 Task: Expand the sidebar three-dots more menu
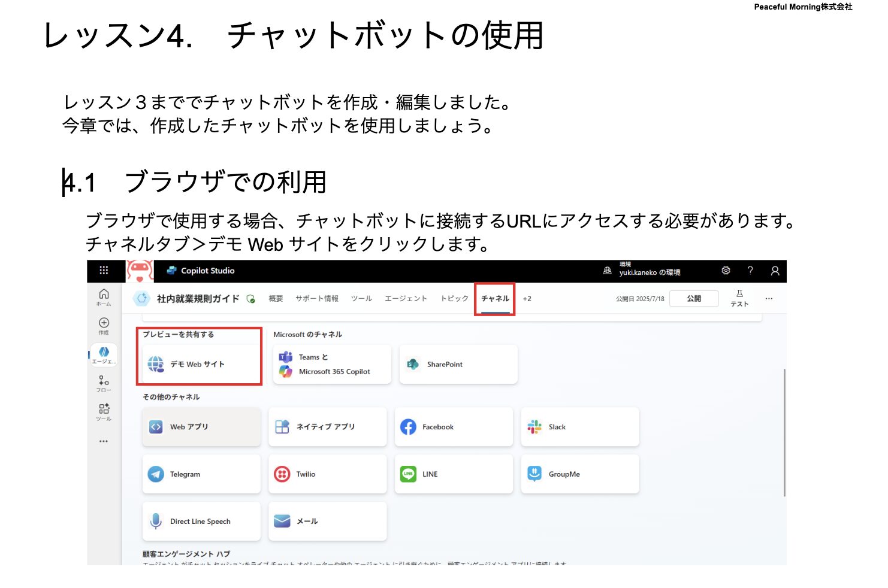pos(104,441)
